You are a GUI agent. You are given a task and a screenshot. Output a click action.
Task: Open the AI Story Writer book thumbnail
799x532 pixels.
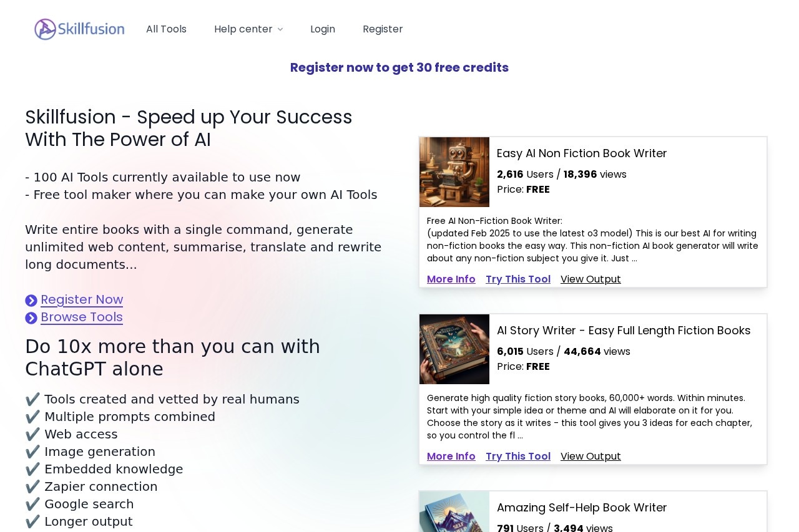(x=454, y=349)
